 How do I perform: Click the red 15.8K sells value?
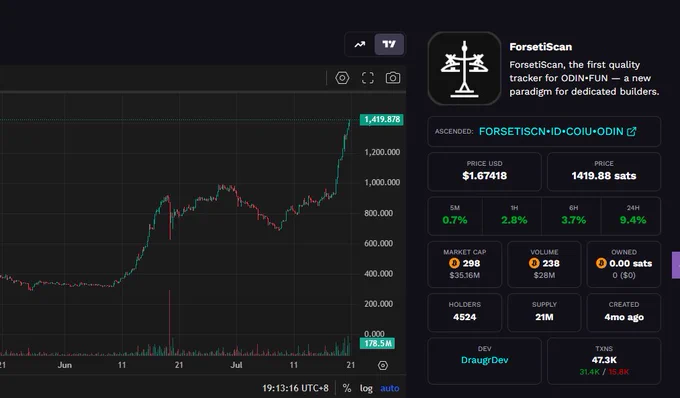(x=618, y=372)
